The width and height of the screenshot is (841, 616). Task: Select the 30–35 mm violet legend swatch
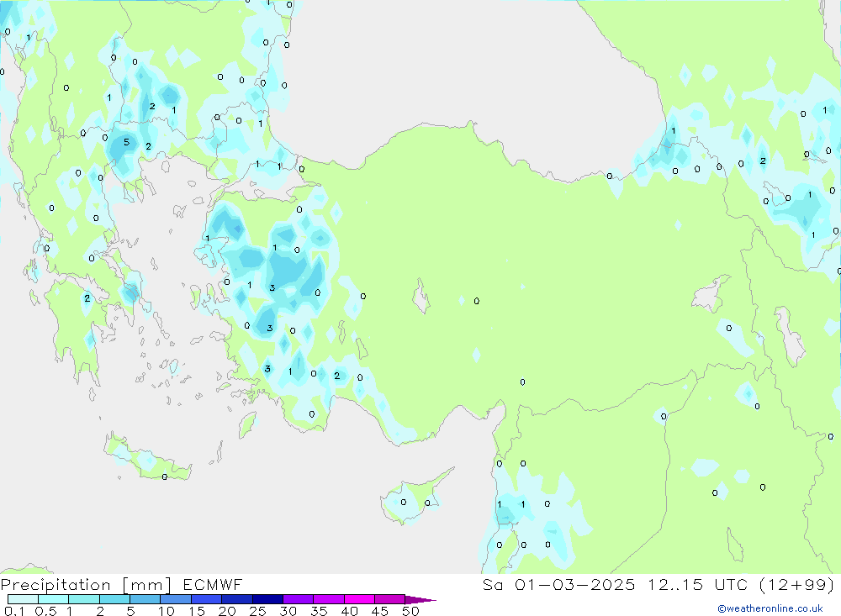[298, 599]
